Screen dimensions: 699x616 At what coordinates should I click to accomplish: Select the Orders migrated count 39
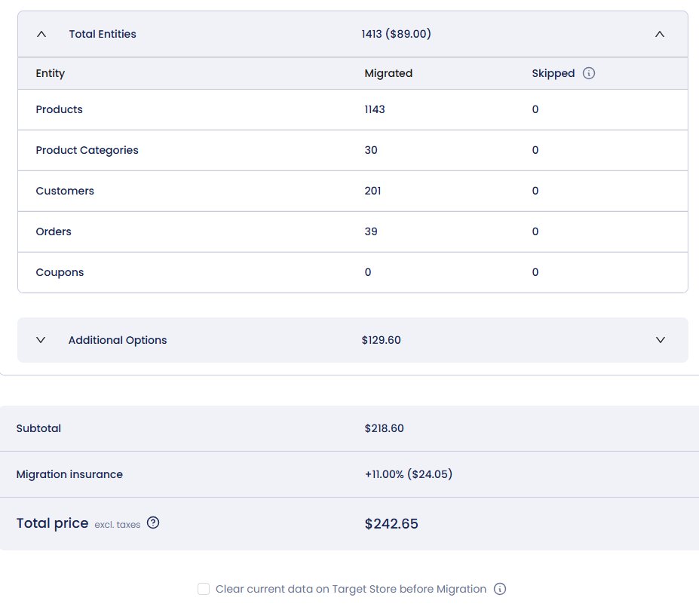[371, 231]
